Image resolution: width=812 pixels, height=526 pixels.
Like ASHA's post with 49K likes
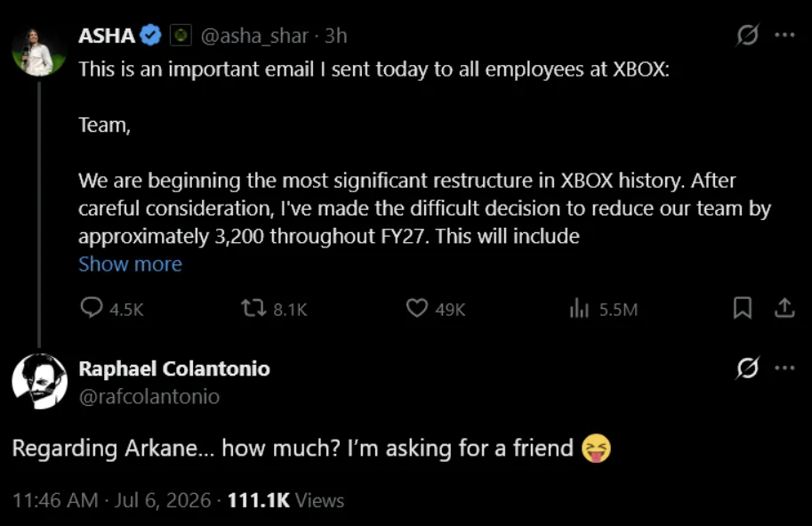(417, 308)
